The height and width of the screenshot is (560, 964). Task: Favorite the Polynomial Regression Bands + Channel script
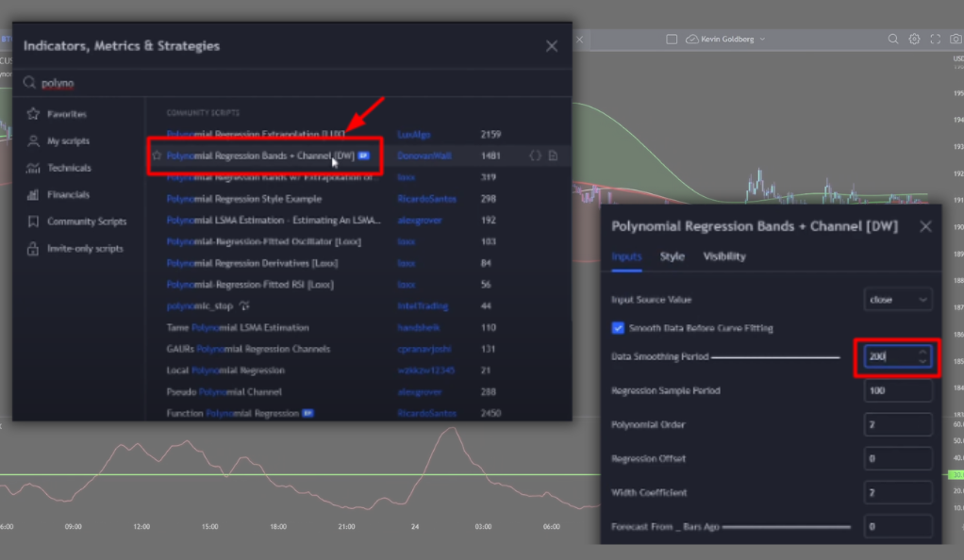(x=157, y=156)
